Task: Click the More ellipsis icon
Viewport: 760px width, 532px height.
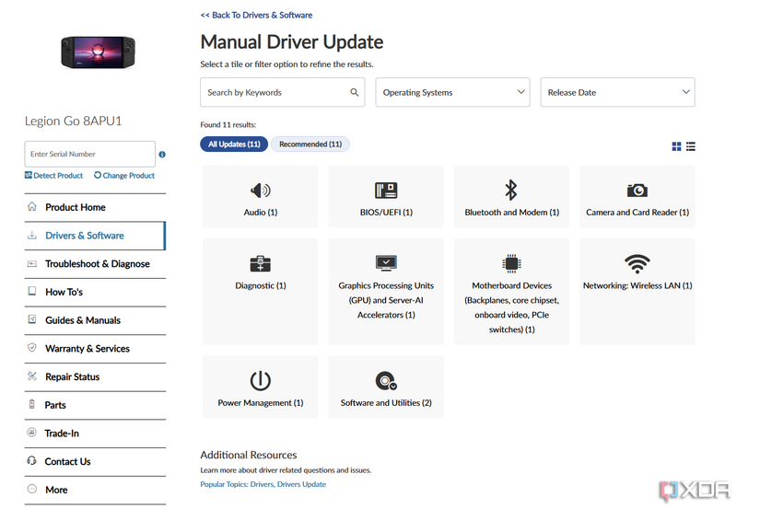Action: (x=32, y=489)
